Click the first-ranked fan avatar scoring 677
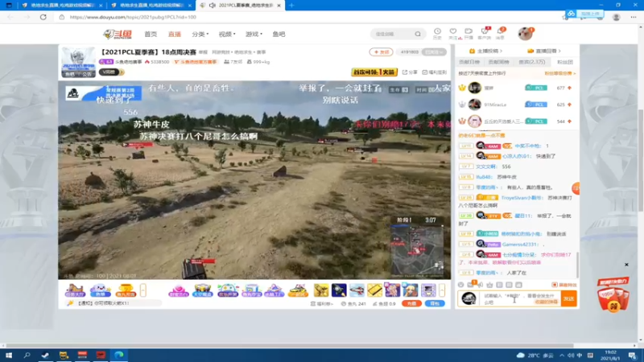The width and height of the screenshot is (644, 362). point(474,88)
